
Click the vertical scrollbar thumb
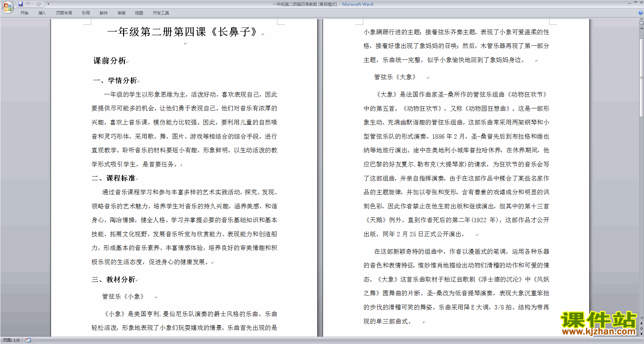pyautogui.click(x=642, y=78)
